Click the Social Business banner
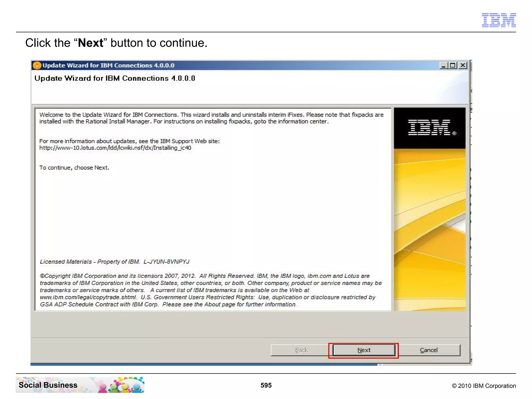Screen dimensions: 532x399 pyautogui.click(x=80, y=385)
